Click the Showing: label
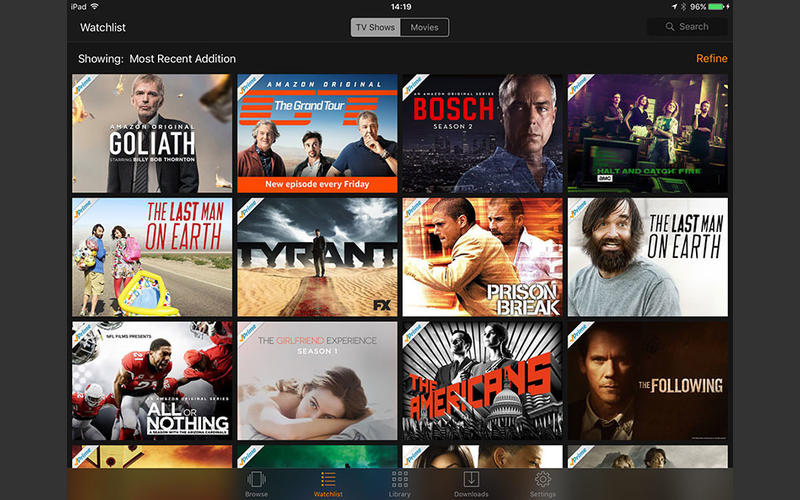Viewport: 800px width, 500px height. coord(101,59)
